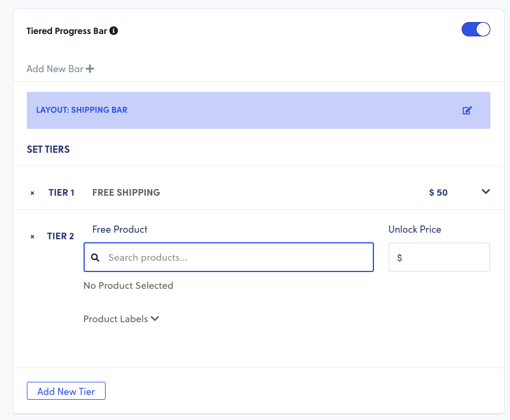Open the edit pencil icon on Shipping Bar layout

[x=468, y=110]
